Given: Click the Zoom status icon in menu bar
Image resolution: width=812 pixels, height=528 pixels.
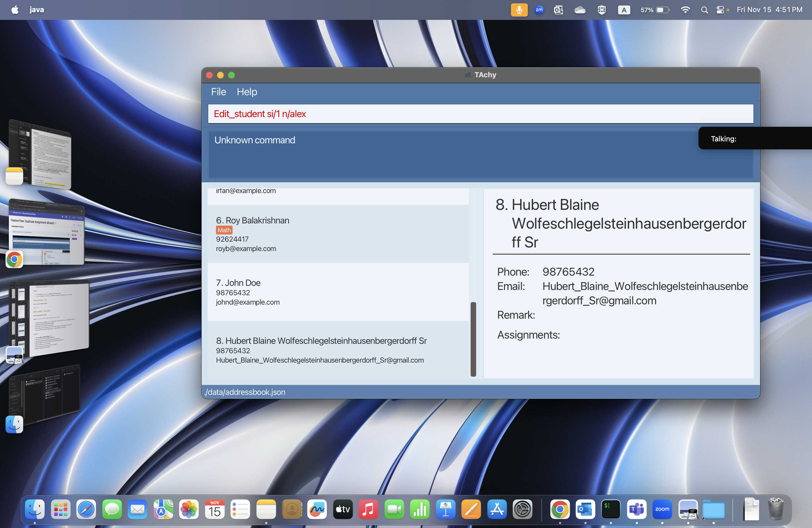Looking at the screenshot, I should coord(539,10).
